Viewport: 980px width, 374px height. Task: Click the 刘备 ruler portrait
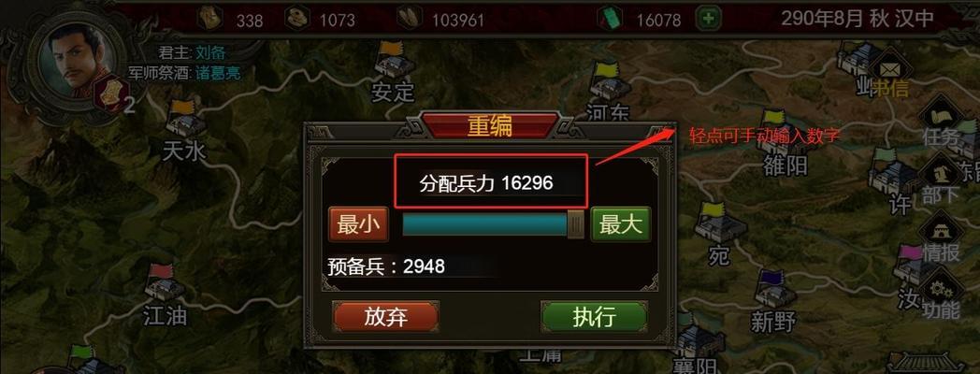[76, 62]
